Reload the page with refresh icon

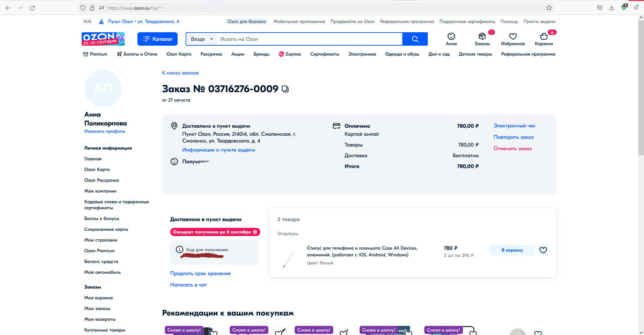(32, 8)
